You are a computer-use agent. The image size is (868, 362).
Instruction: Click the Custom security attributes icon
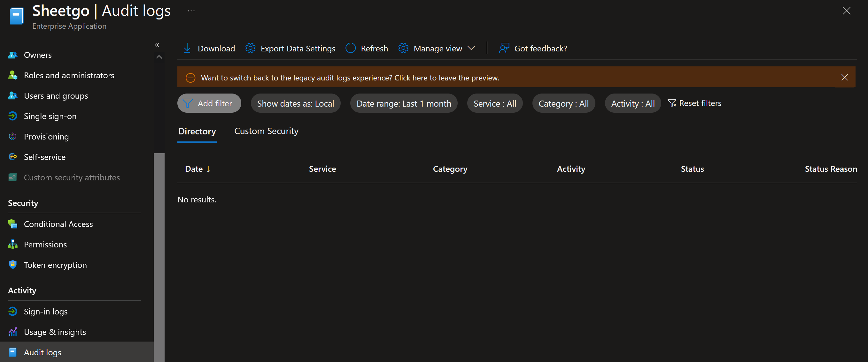[13, 177]
